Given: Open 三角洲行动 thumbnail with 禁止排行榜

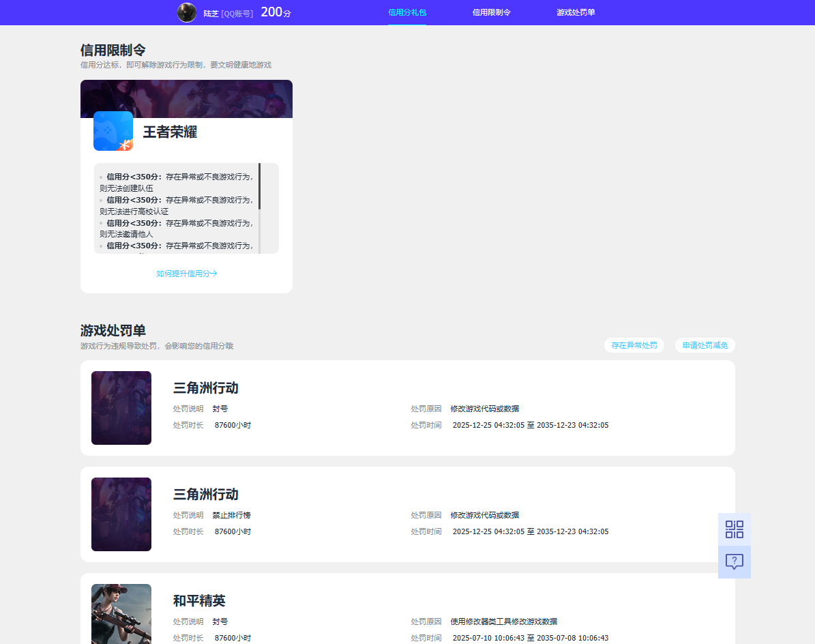Looking at the screenshot, I should pos(121,514).
